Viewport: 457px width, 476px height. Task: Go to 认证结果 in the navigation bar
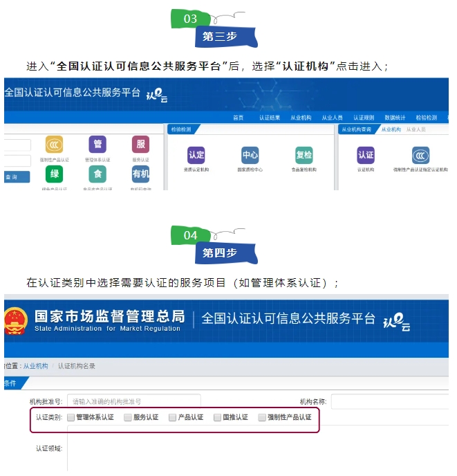pos(270,118)
